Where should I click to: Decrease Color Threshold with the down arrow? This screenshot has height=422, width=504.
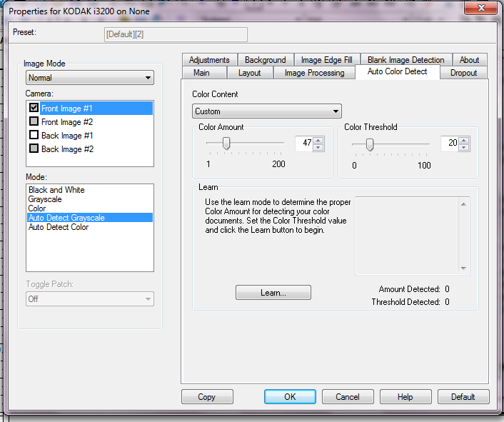tap(463, 148)
